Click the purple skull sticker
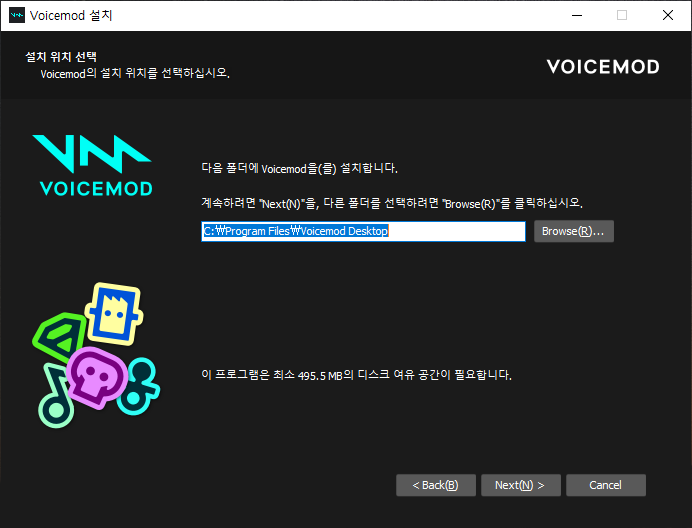Screen dimensions: 692x528 coord(98,377)
